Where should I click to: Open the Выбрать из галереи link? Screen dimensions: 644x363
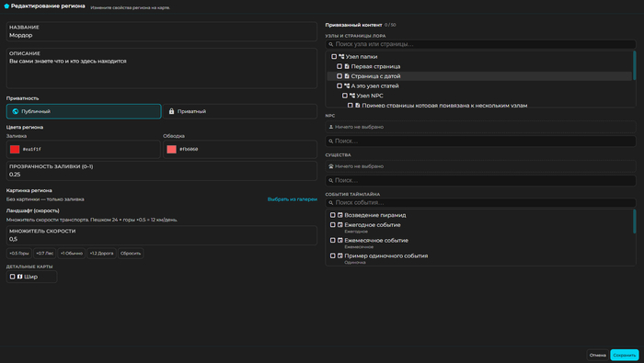293,199
